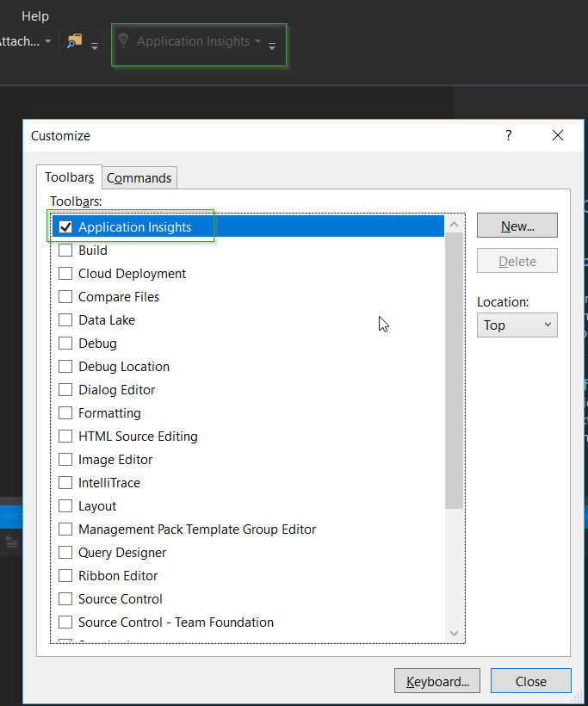Uncheck the Application Insights toolbar checkbox
The height and width of the screenshot is (706, 588).
click(65, 226)
